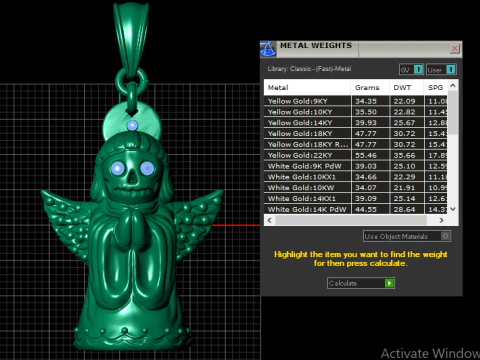Click the 22.29 DWT value
The width and height of the screenshot is (480, 360).
tap(404, 177)
